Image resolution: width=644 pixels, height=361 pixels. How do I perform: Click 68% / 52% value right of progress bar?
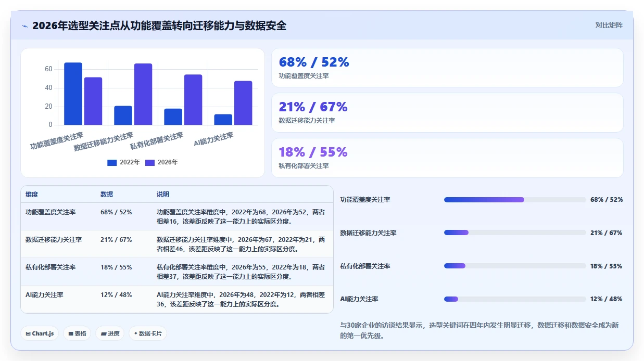(x=607, y=200)
